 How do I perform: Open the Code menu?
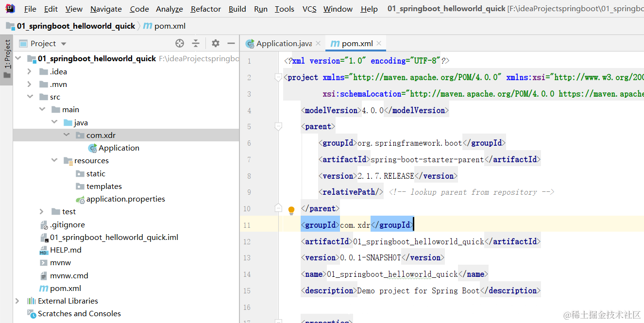[x=139, y=9]
